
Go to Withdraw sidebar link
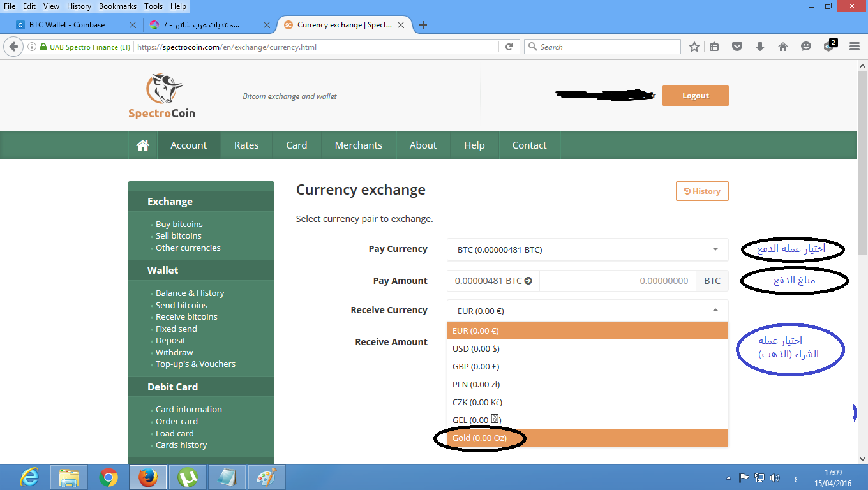(x=174, y=353)
